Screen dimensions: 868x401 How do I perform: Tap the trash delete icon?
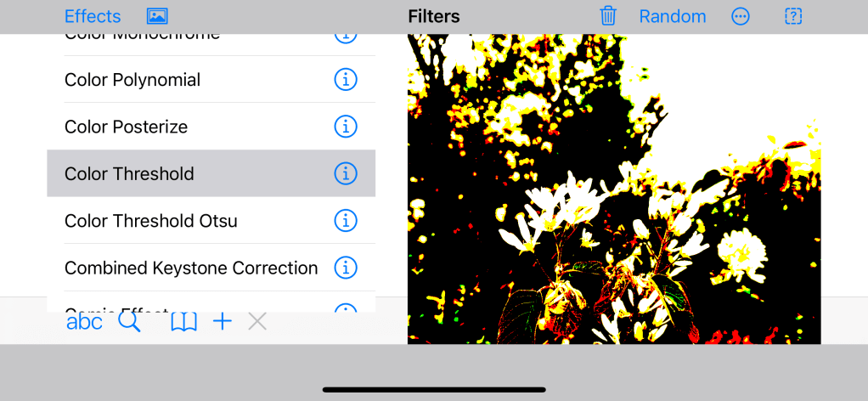tap(608, 16)
